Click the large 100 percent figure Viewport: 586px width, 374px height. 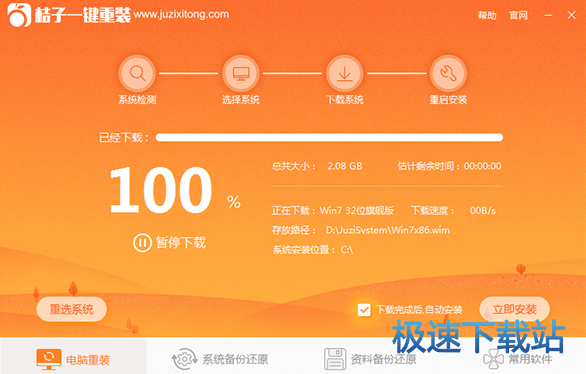[161, 191]
